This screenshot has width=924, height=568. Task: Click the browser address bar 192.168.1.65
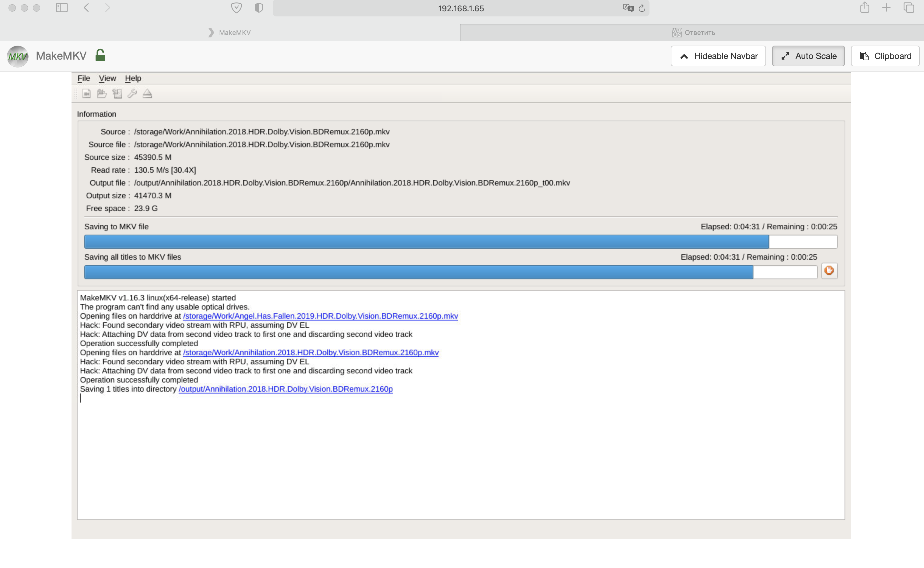point(461,8)
